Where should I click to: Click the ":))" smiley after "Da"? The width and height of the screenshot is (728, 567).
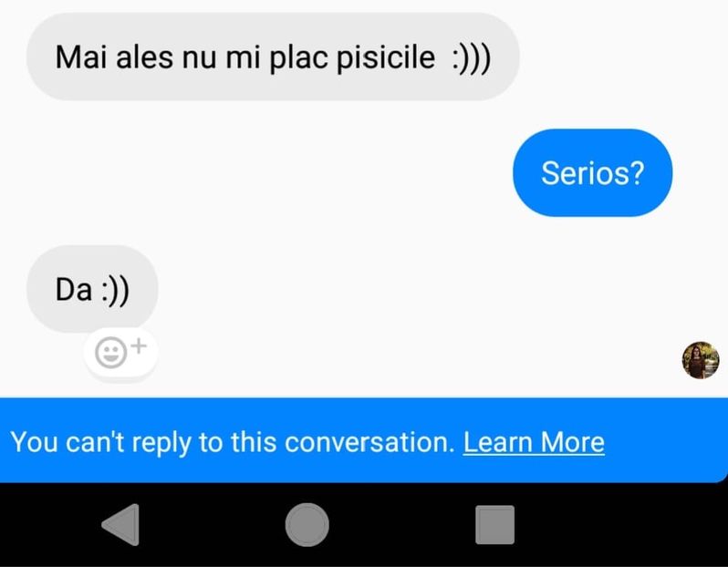(115, 289)
